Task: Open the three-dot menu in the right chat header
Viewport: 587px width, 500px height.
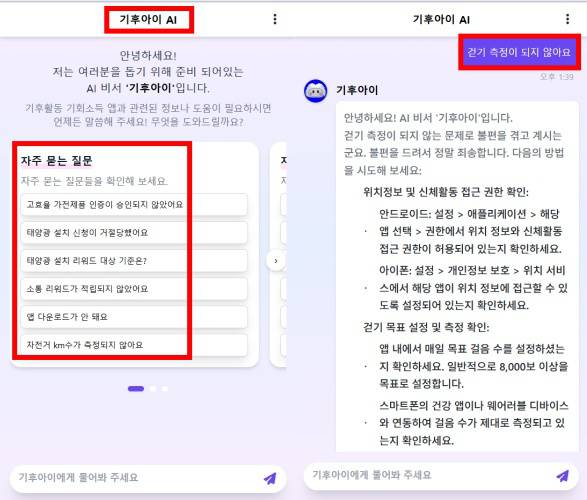Action: (568, 19)
